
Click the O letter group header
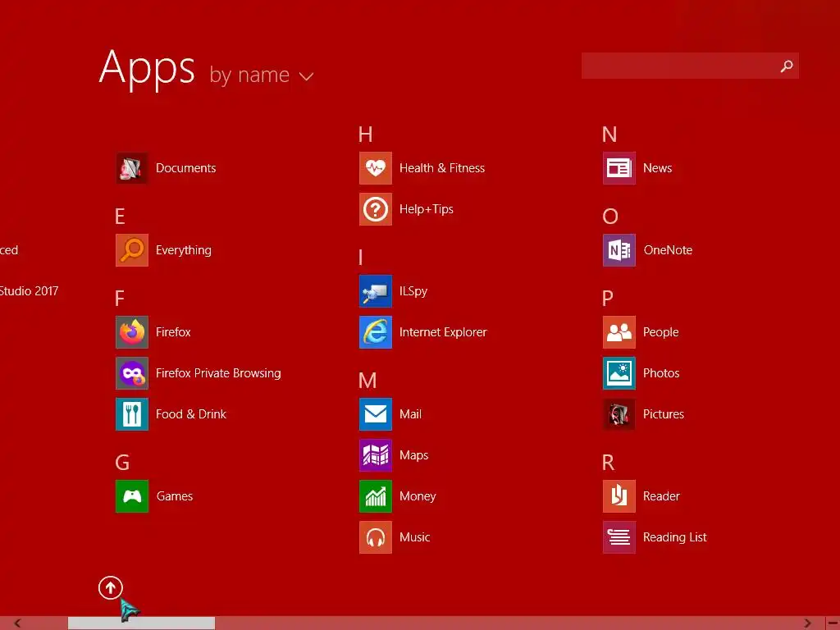coord(610,217)
